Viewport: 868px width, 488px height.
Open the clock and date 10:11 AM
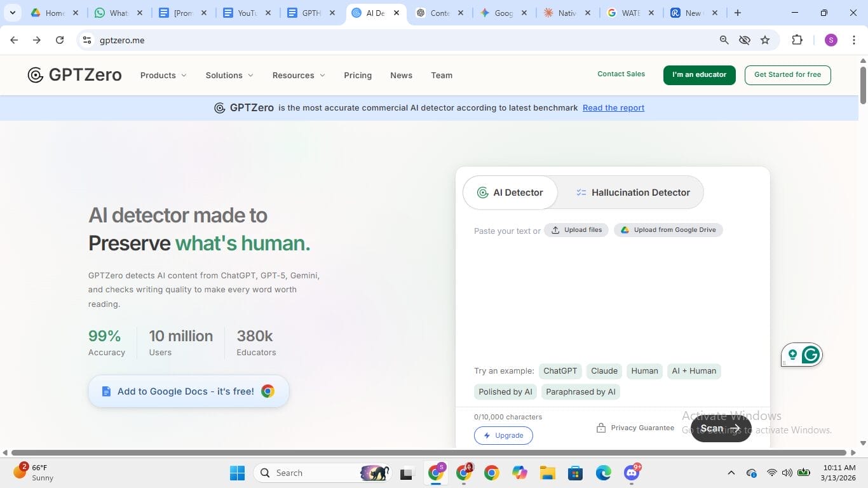837,473
